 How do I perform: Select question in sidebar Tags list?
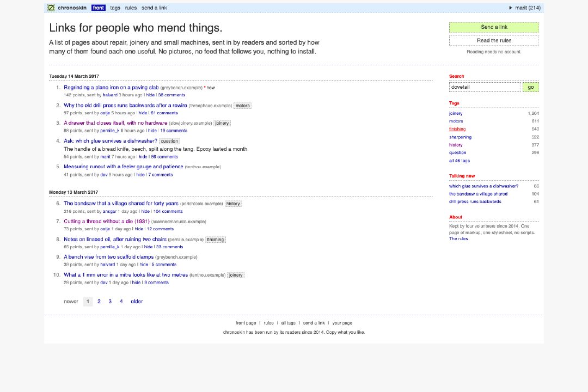click(x=457, y=152)
